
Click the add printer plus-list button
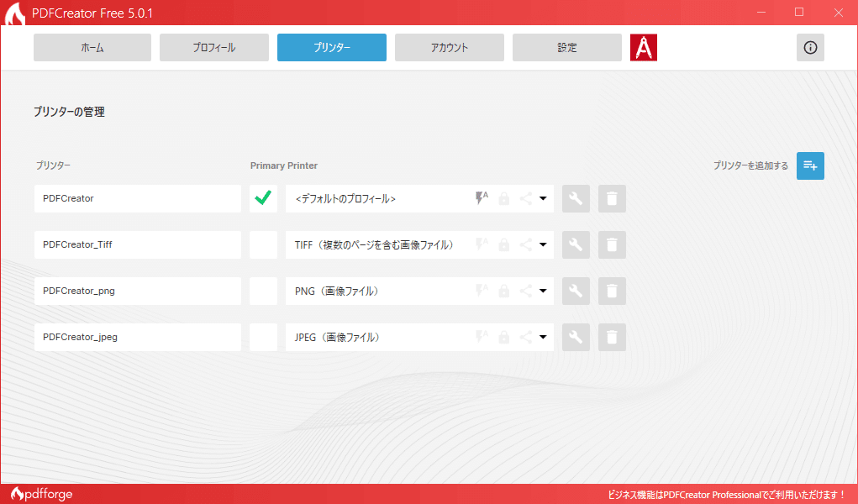[810, 165]
